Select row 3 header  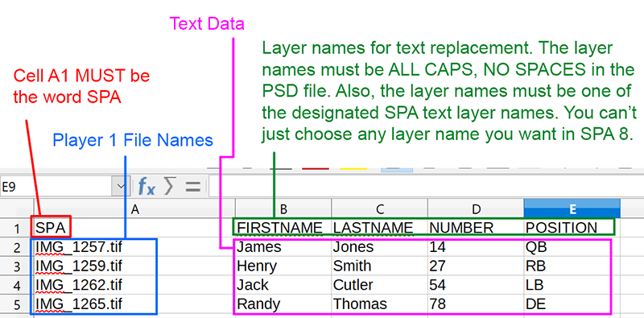coord(16,266)
